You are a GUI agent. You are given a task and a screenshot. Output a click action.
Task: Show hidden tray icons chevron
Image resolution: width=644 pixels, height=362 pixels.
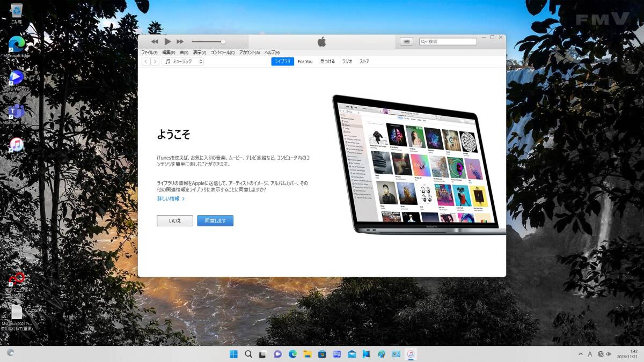pyautogui.click(x=580, y=354)
